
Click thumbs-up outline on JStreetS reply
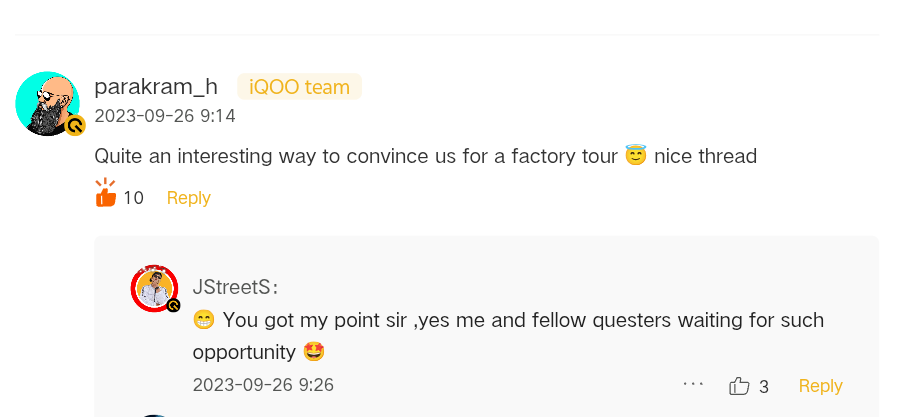coord(739,386)
